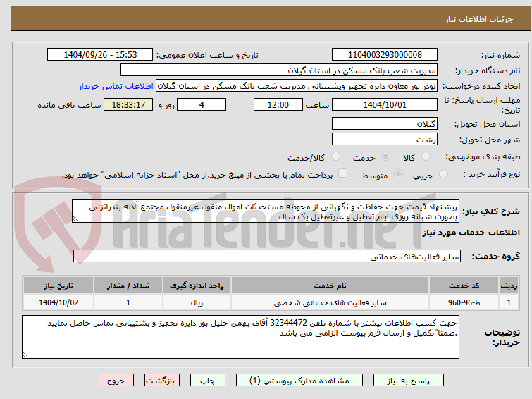Click the quantity cell showing 1
This screenshot has height=399, width=532.
[x=128, y=302]
